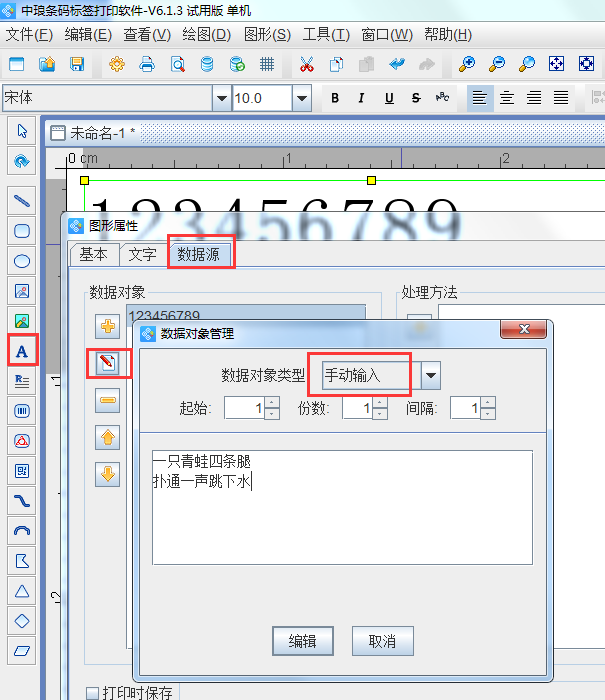Switch to the 基本 tab
This screenshot has width=605, height=700.
click(94, 254)
